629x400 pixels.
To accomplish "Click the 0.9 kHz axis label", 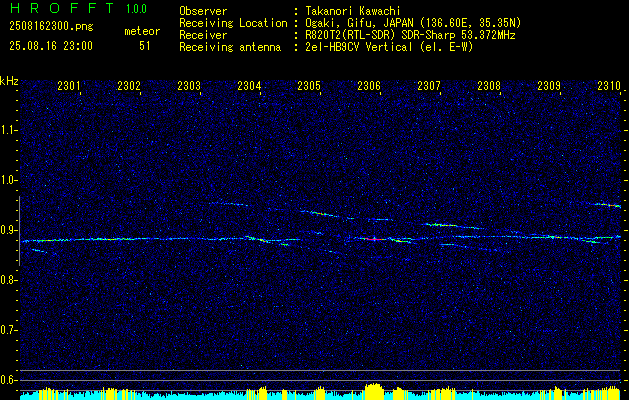I will pyautogui.click(x=8, y=230).
